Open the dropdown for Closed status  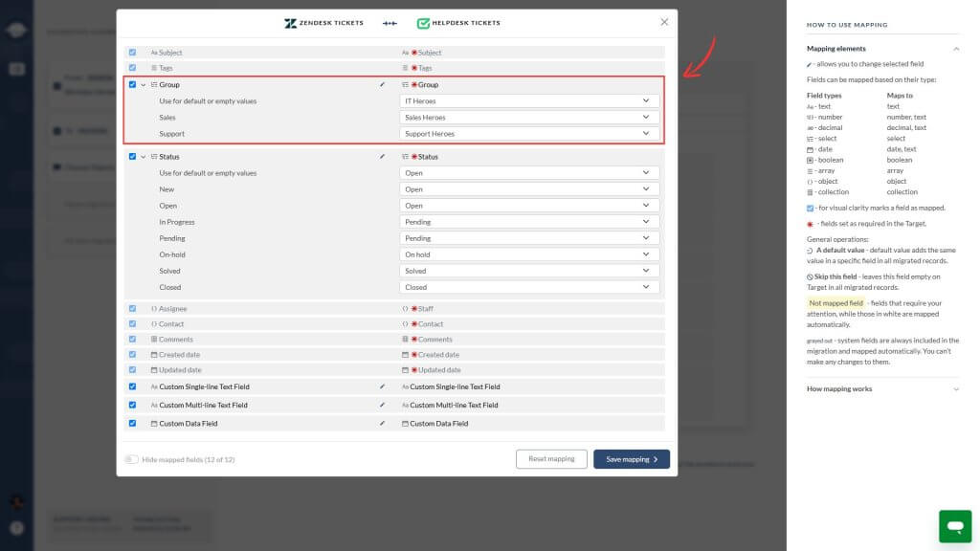528,287
